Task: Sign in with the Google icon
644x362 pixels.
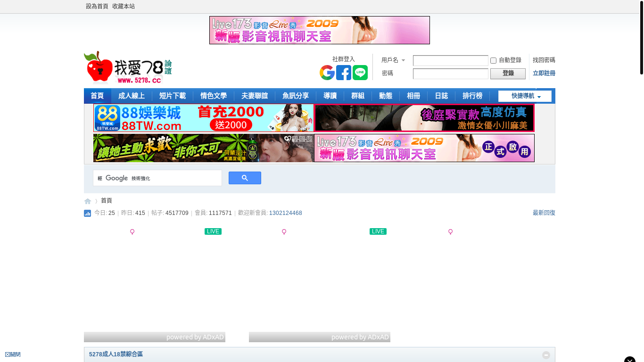Action: point(327,73)
